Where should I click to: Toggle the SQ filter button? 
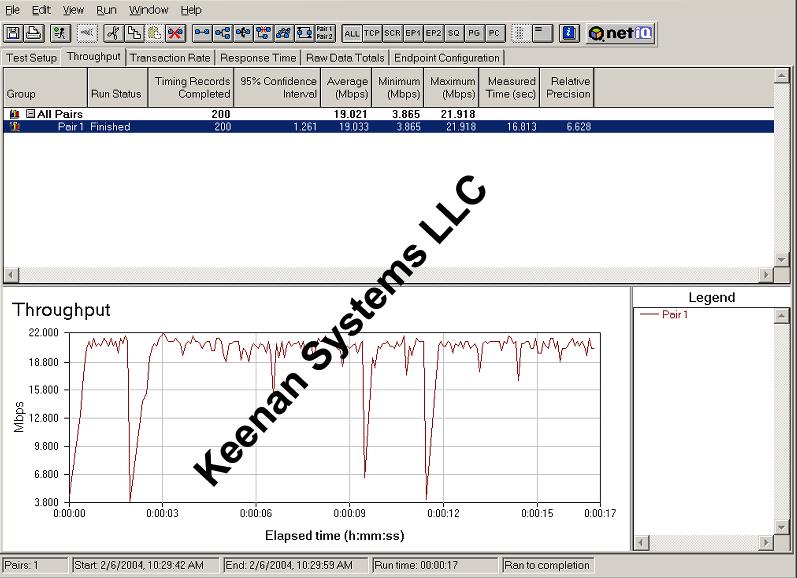pyautogui.click(x=453, y=34)
